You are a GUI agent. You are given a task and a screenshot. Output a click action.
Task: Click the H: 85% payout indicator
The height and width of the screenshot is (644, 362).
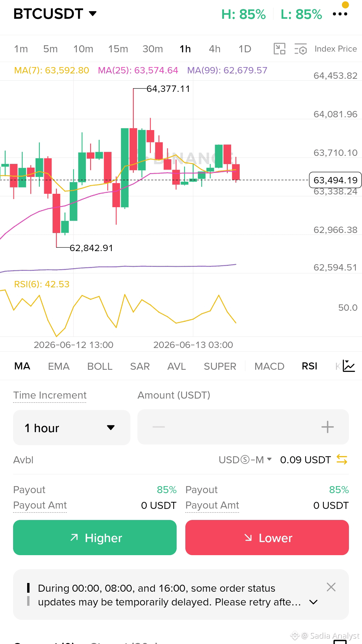244,14
